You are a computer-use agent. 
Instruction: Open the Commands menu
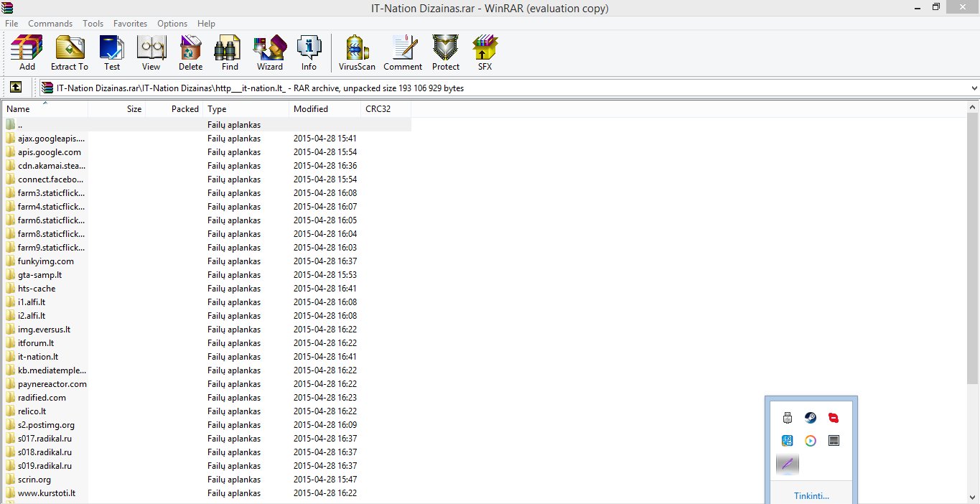click(50, 24)
